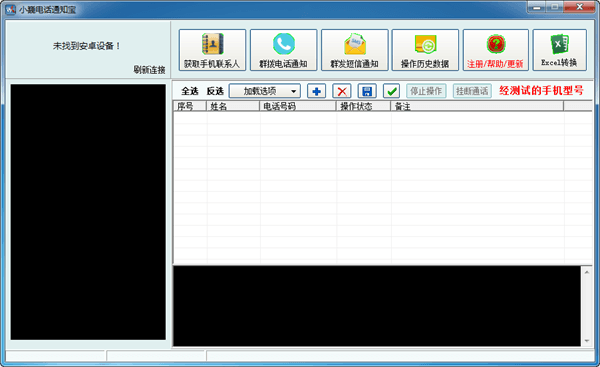Click the red X delete icon
The height and width of the screenshot is (367, 600).
click(342, 91)
